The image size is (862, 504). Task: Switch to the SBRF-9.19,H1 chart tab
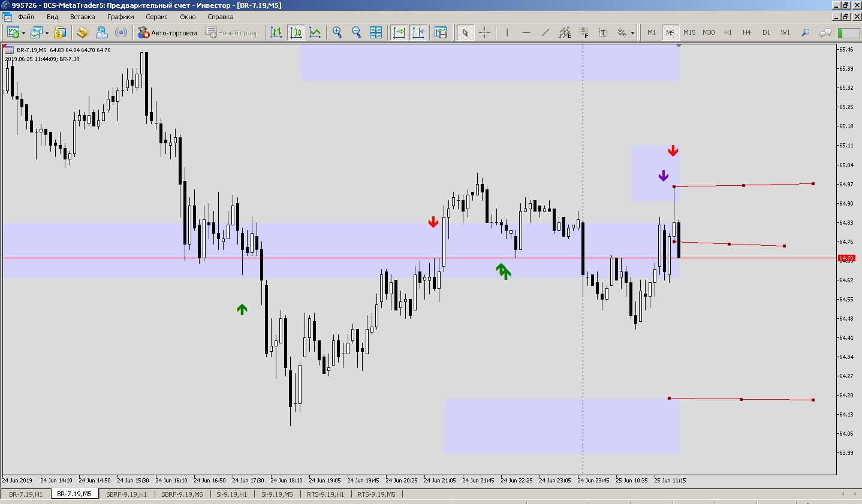(x=126, y=494)
